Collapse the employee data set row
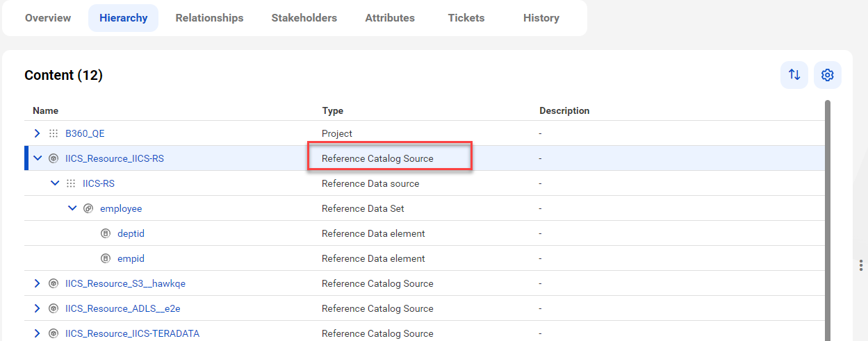This screenshot has height=341, width=868. pyautogui.click(x=72, y=208)
